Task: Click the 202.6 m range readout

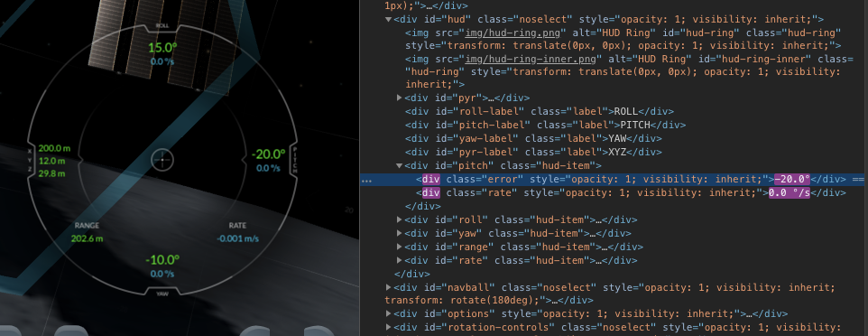Action: click(87, 239)
